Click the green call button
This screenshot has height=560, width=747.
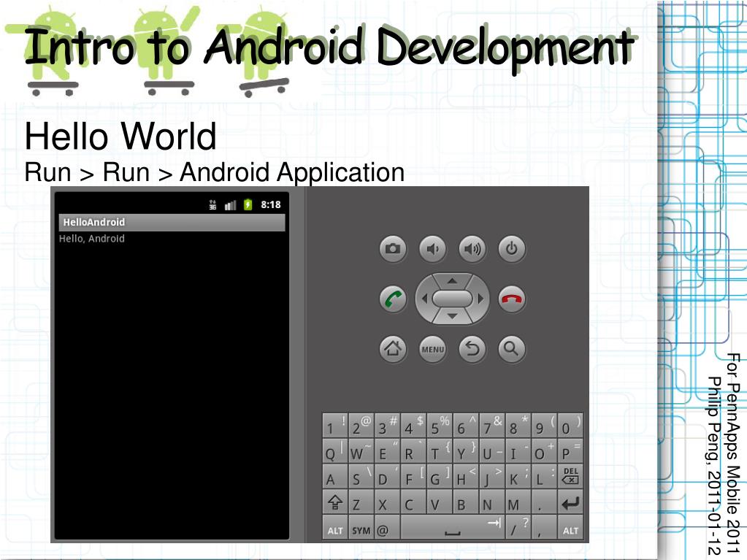click(x=393, y=299)
